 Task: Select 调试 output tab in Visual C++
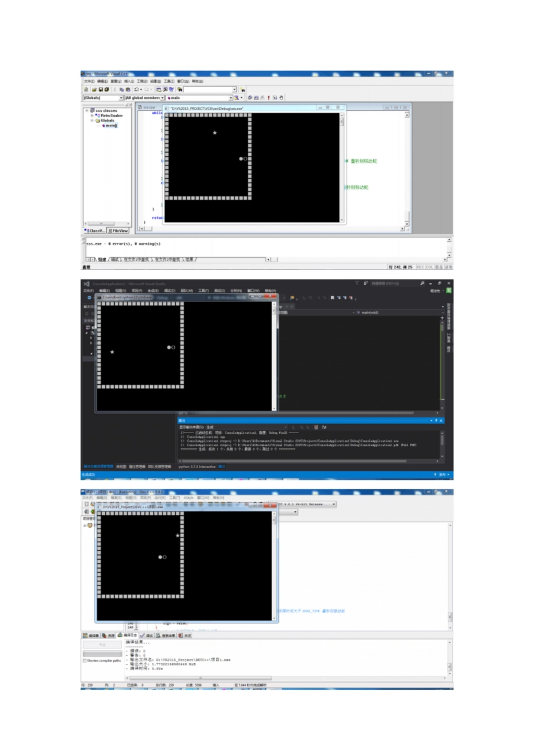click(x=115, y=259)
